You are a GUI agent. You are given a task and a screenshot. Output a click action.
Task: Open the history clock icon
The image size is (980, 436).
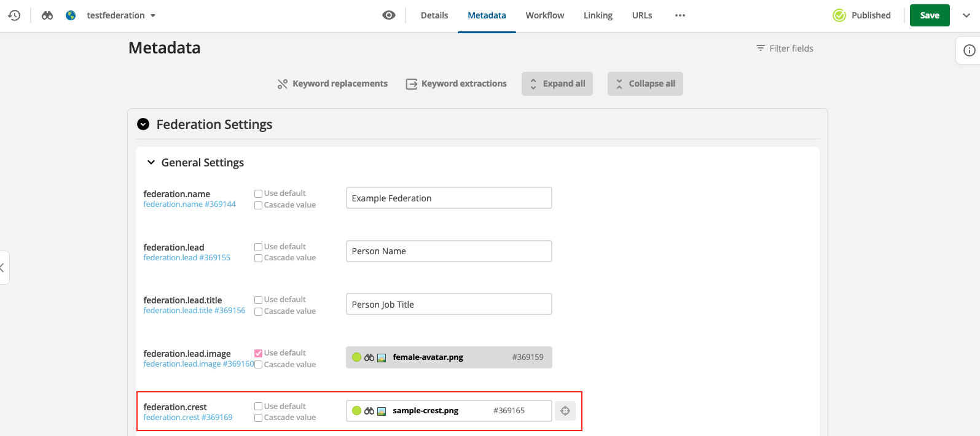pos(14,15)
